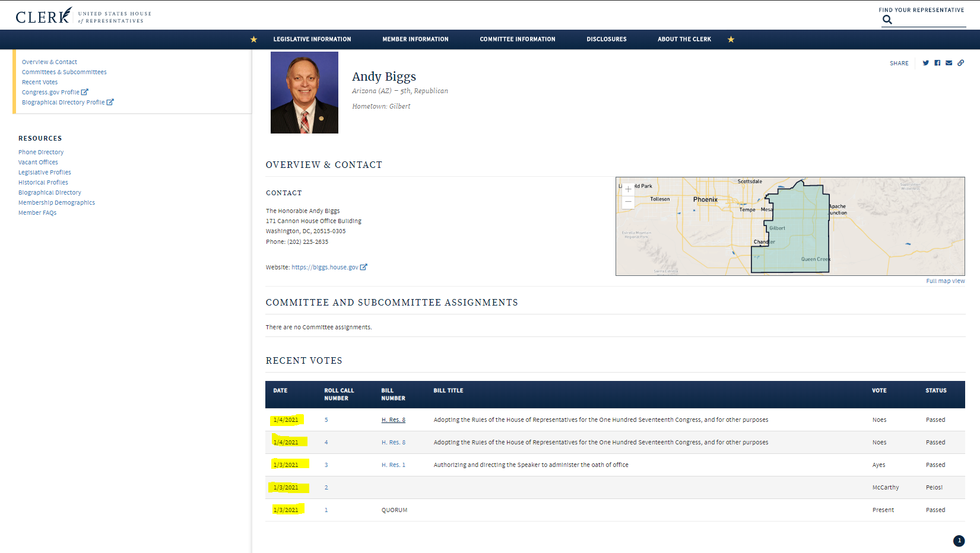Open roll call number 3
This screenshot has height=553, width=980.
pyautogui.click(x=326, y=465)
